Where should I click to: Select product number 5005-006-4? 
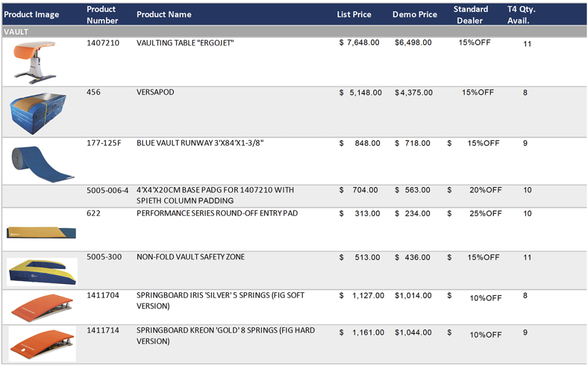pos(107,190)
